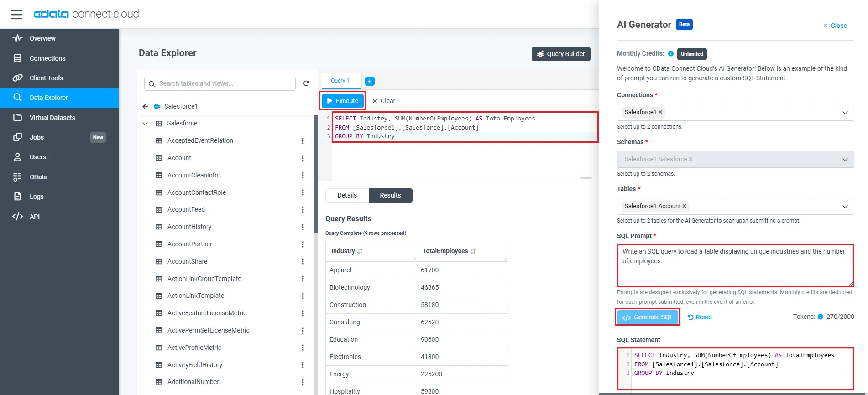Refresh the tables list with reload icon
868x395 pixels.
tap(306, 83)
